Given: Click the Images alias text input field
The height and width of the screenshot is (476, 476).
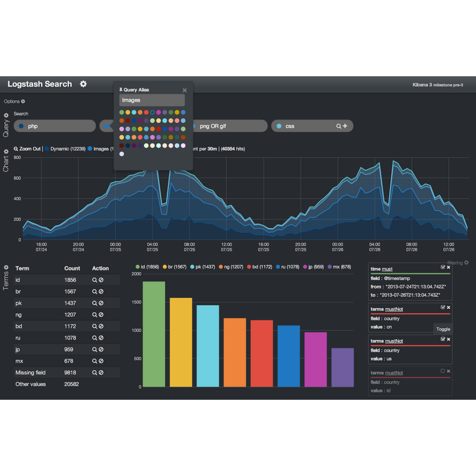Looking at the screenshot, I should (x=151, y=100).
